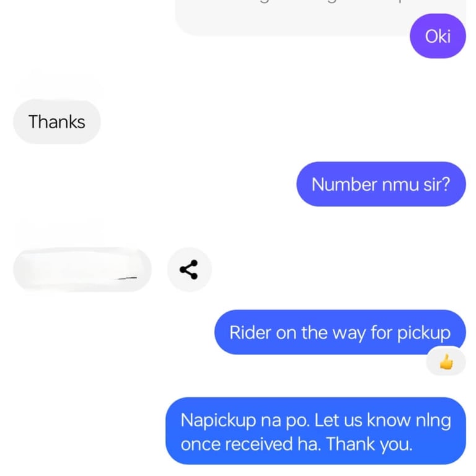This screenshot has width=476, height=476.
Task: View who reacted with the thumbs up
Action: [x=446, y=362]
